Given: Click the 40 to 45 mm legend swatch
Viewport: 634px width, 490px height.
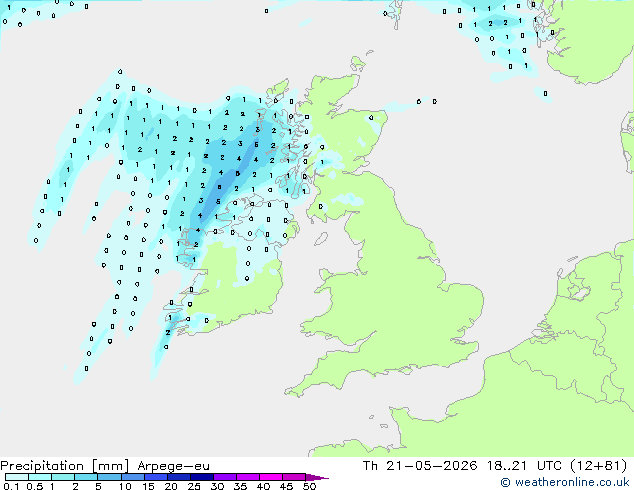Looking at the screenshot, I should 271,477.
